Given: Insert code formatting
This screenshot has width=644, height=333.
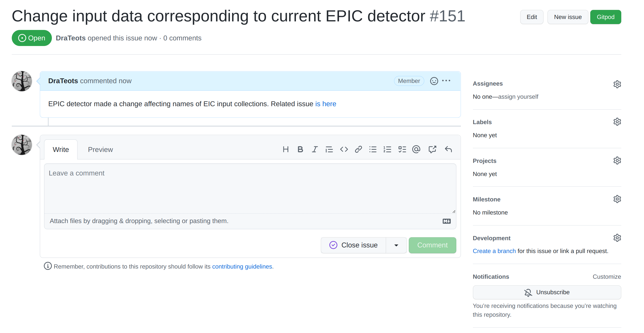Looking at the screenshot, I should coord(344,149).
